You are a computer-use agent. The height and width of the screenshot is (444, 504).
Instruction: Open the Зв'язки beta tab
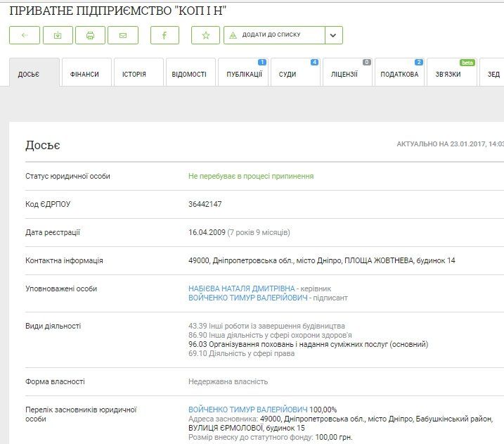[452, 72]
